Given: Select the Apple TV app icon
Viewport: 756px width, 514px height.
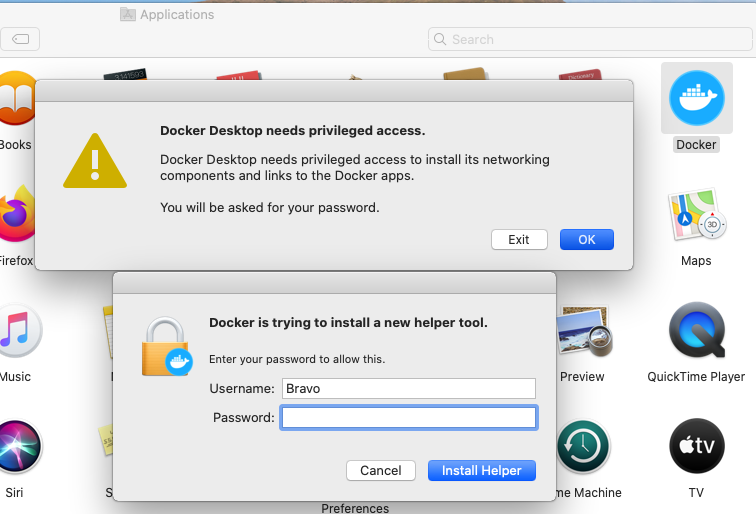Looking at the screenshot, I should tap(697, 446).
